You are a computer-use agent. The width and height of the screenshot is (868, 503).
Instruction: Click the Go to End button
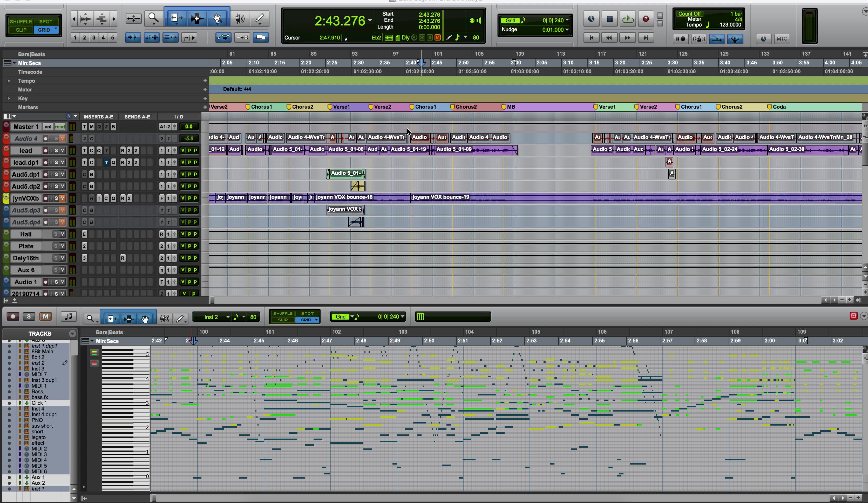(646, 38)
